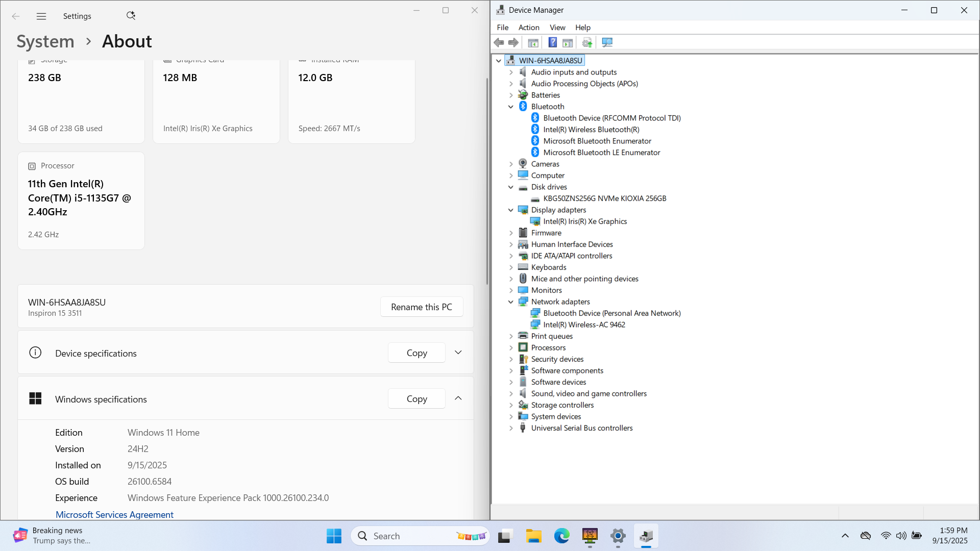Show hidden tray icons chevron

(845, 536)
